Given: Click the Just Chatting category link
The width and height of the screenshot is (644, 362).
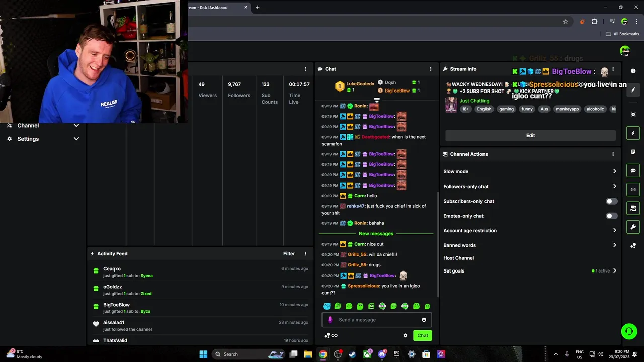Looking at the screenshot, I should coord(474,101).
